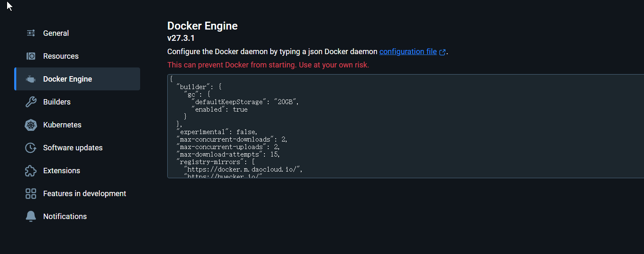Open the configuration file documentation link
644x254 pixels.
click(x=408, y=52)
